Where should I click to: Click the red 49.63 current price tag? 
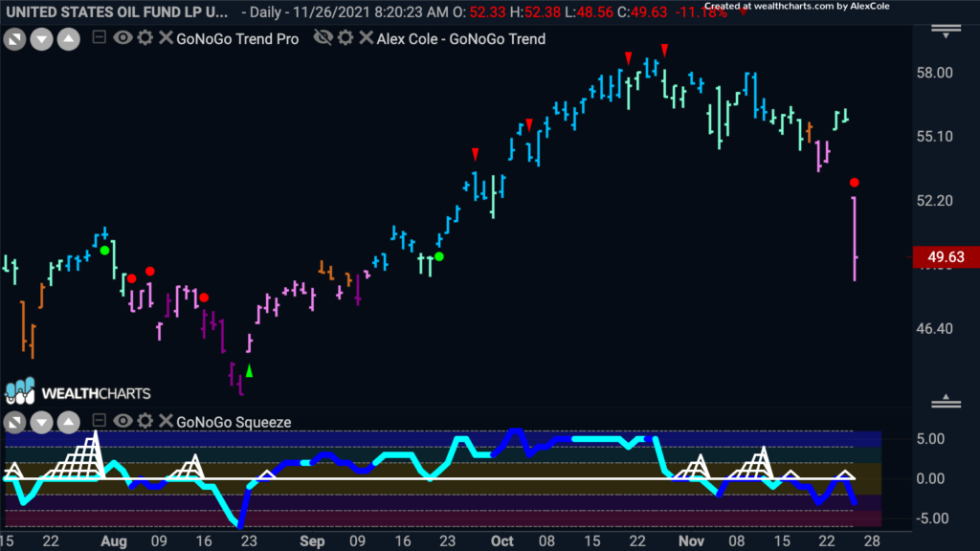[x=946, y=256]
